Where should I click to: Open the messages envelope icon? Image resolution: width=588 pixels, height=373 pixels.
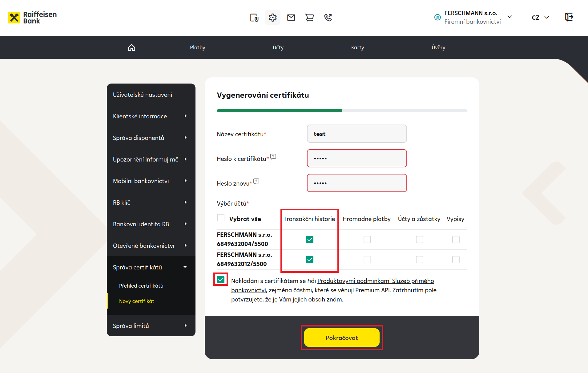coord(291,18)
